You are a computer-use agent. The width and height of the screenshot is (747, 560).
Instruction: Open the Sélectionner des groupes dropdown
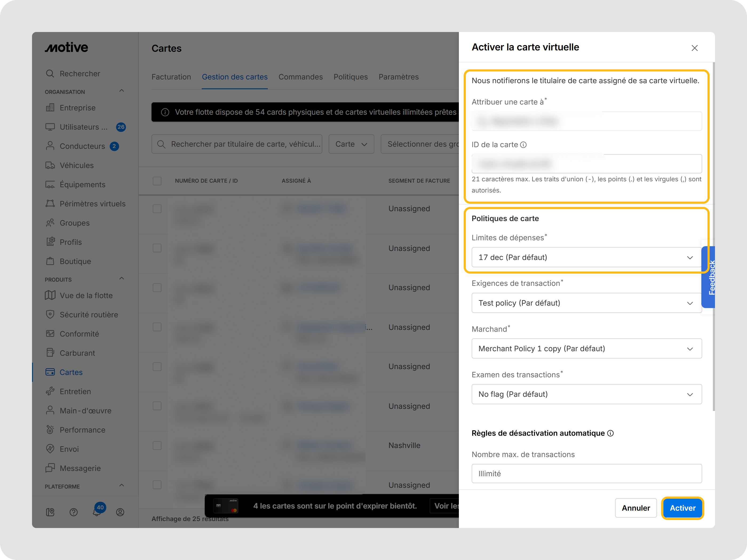point(420,144)
